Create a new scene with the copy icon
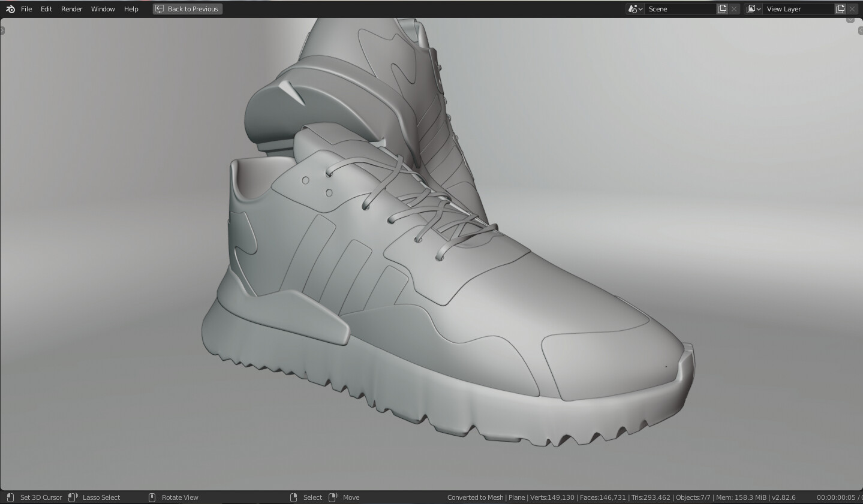The image size is (863, 504). pos(722,9)
